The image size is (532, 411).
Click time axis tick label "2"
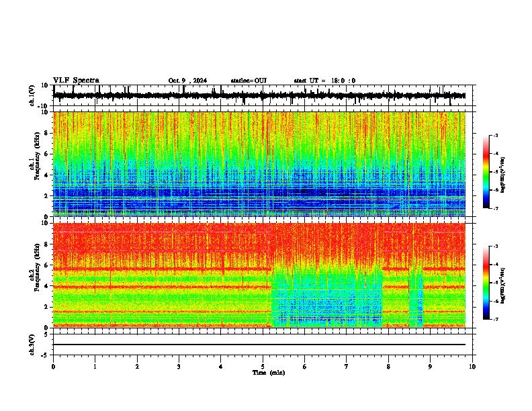click(x=137, y=367)
